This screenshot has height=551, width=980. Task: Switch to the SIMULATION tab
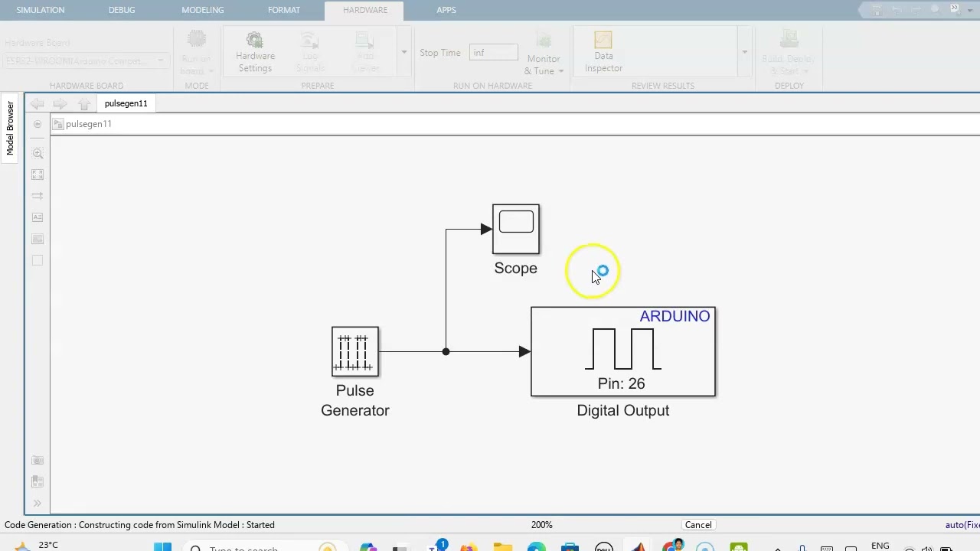click(41, 10)
